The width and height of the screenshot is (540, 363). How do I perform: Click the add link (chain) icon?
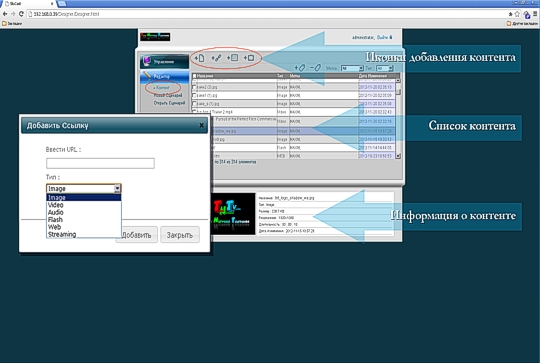tap(216, 58)
